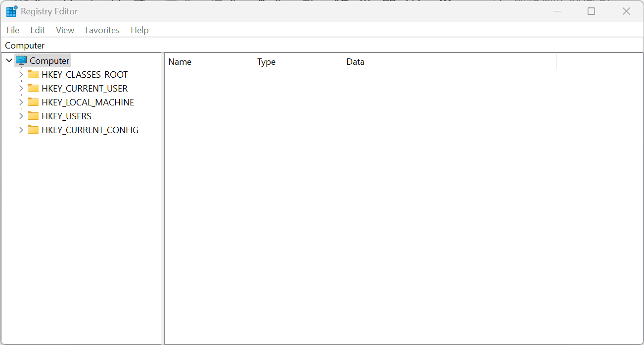Close the Registry Editor window
Screen dimensions: 644x345
pos(626,11)
